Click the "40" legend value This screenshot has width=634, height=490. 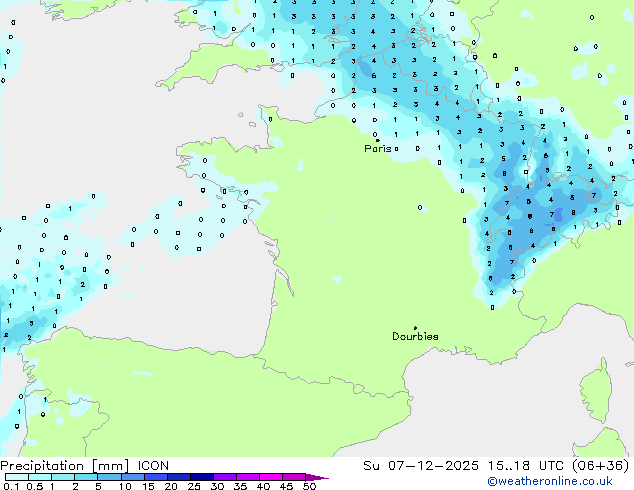pyautogui.click(x=263, y=486)
